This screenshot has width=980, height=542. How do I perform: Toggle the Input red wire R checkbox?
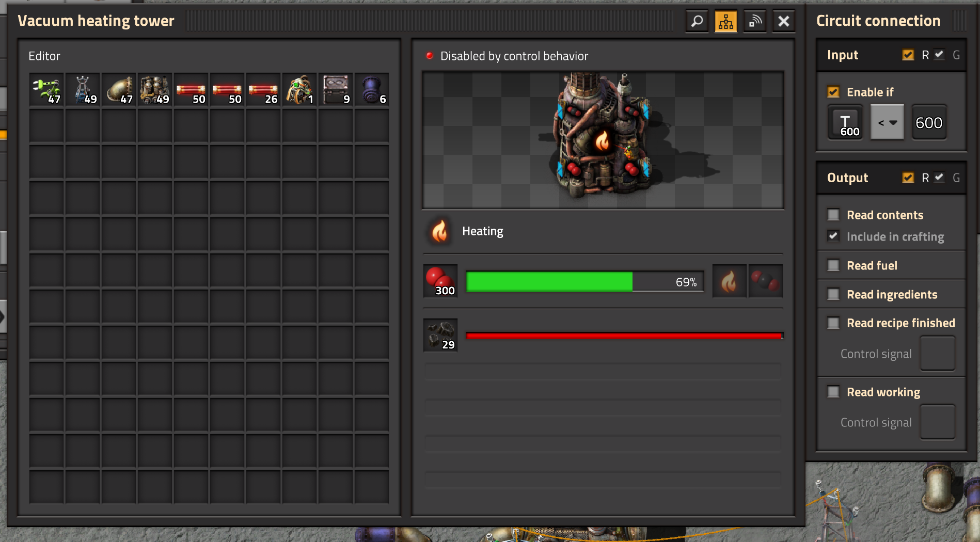(908, 55)
